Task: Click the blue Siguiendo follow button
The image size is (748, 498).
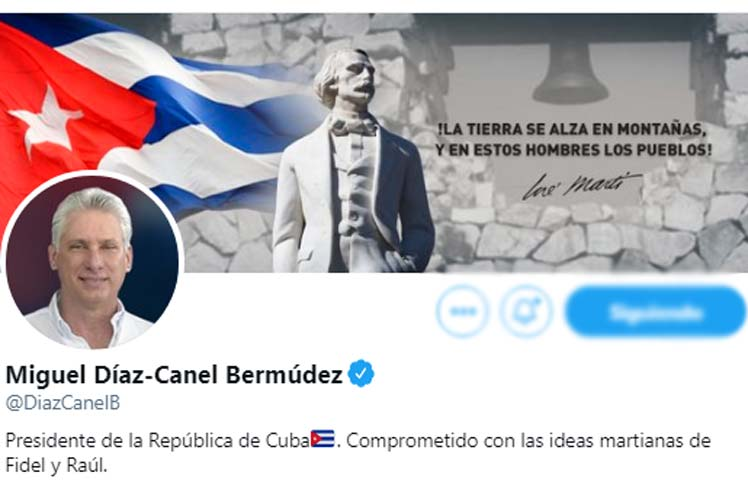Action: [x=656, y=311]
